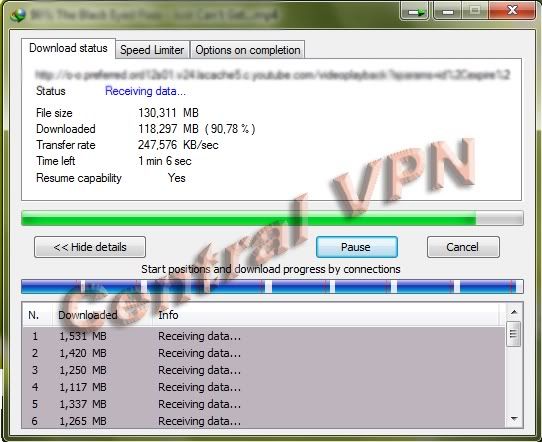542x442 pixels.
Task: Click the list scrollbar up arrow
Action: (514, 312)
